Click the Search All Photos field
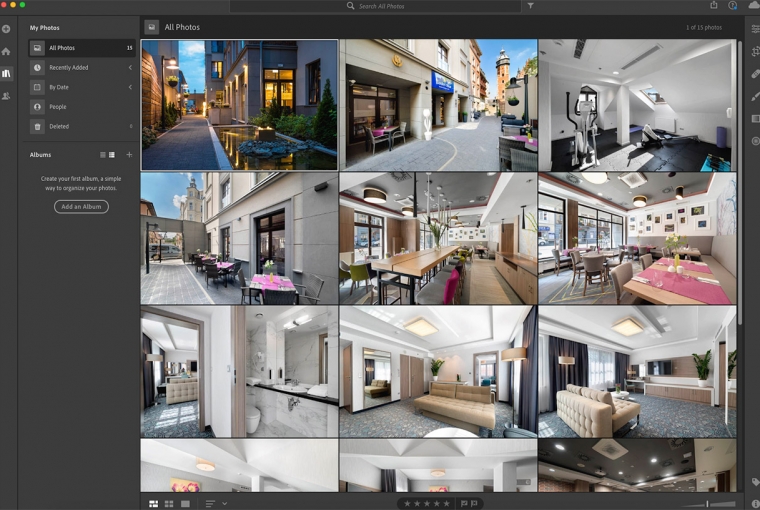 tap(376, 6)
